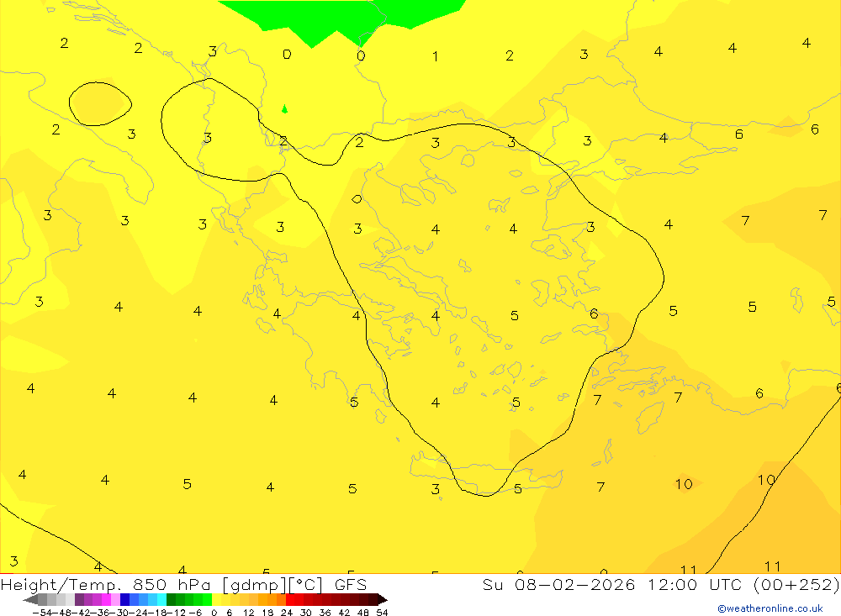Click the '36' legend scale label
The image size is (841, 616).
[325, 613]
